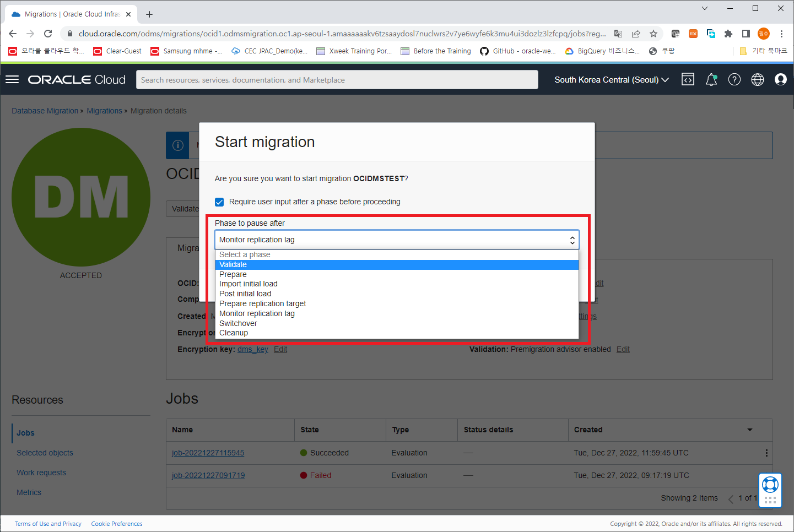This screenshot has width=794, height=532.
Task: Open the language globe icon
Action: pyautogui.click(x=758, y=79)
